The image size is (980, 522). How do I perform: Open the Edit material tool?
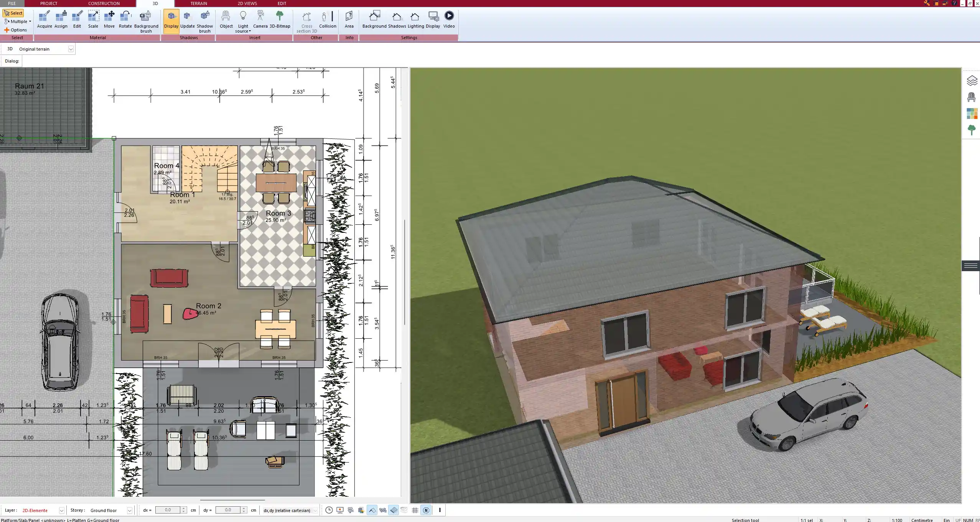(x=77, y=20)
